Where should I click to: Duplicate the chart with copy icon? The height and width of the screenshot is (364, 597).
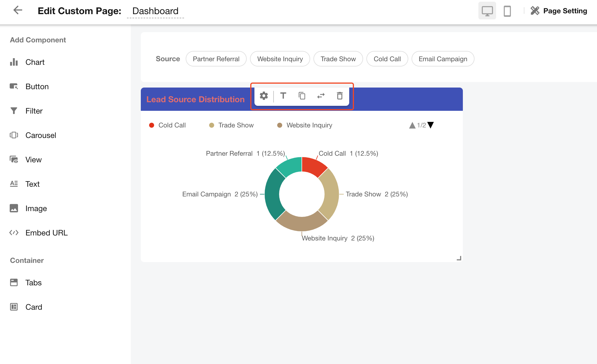302,96
